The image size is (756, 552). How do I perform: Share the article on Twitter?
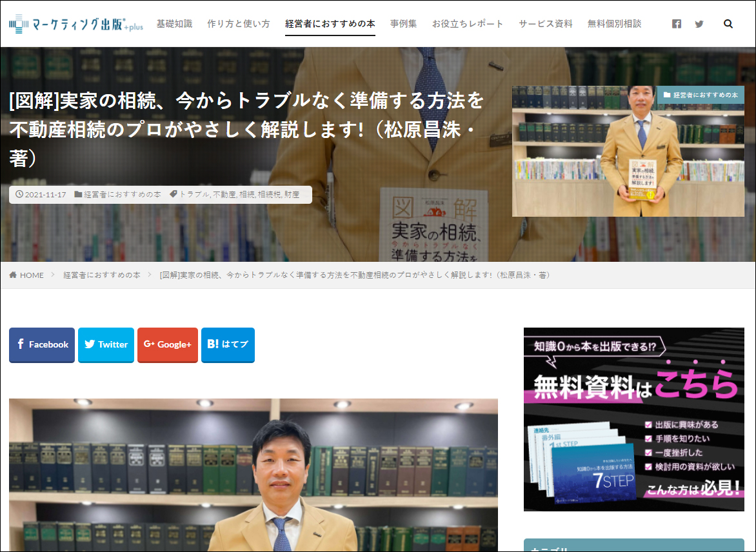106,345
